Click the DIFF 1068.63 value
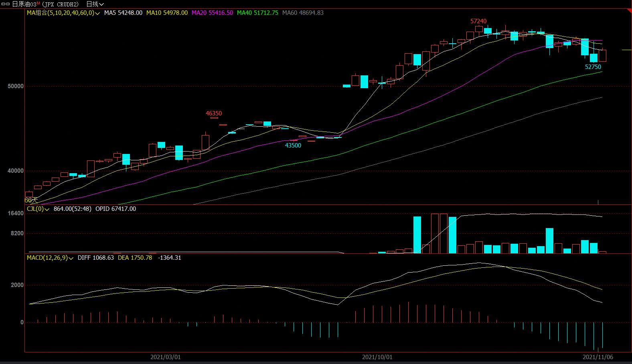Viewport: 632px width, 364px height. click(x=96, y=258)
